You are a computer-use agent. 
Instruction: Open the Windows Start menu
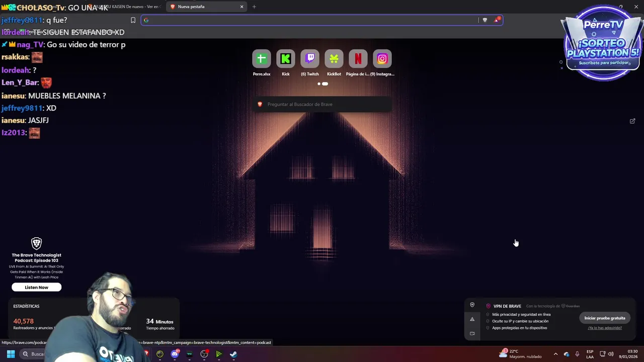(x=11, y=354)
